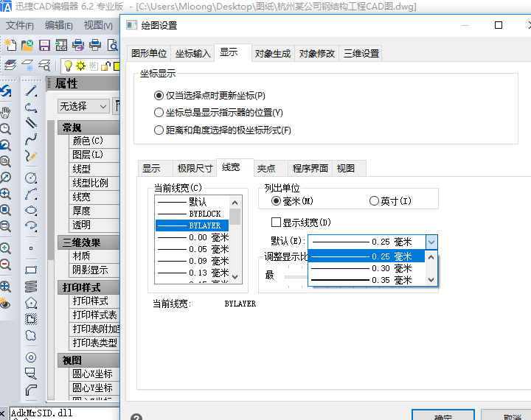Click the Zoom In plus magnifier
The image size is (531, 420).
[5, 248]
